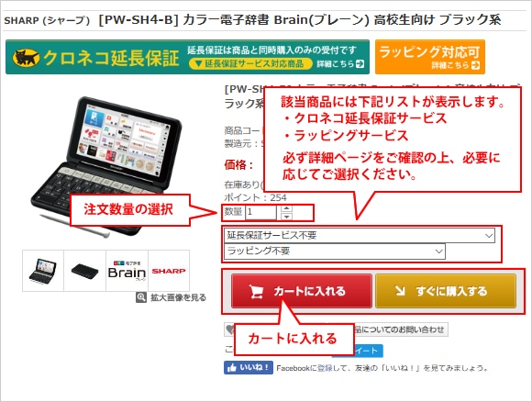Click the magnifier icon for 拡大画像を見る
The width and height of the screenshot is (532, 402).
(141, 297)
